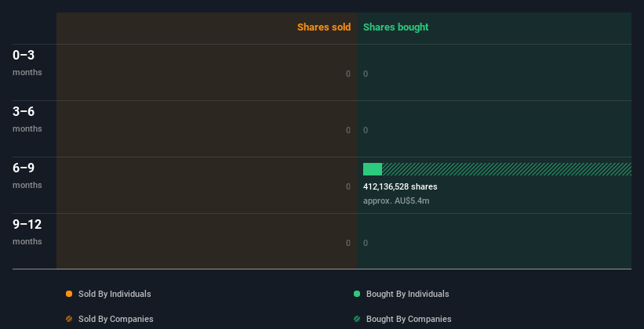Image resolution: width=644 pixels, height=329 pixels.
Task: Select the Bought By Companies legend label
Action: (x=409, y=319)
